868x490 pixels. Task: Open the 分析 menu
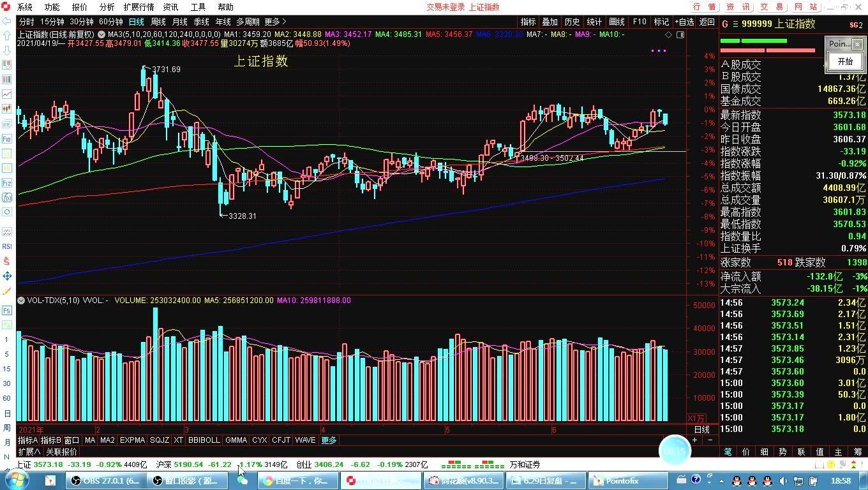pyautogui.click(x=107, y=7)
